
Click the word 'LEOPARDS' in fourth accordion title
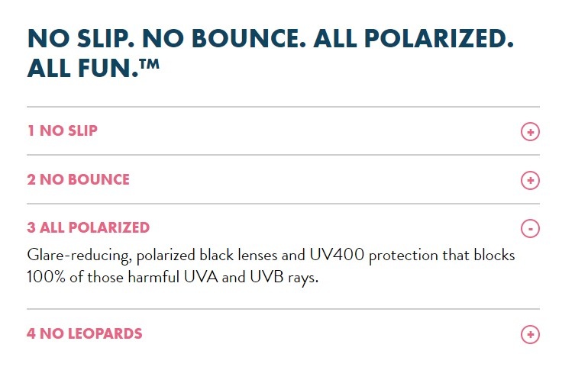[105, 333]
